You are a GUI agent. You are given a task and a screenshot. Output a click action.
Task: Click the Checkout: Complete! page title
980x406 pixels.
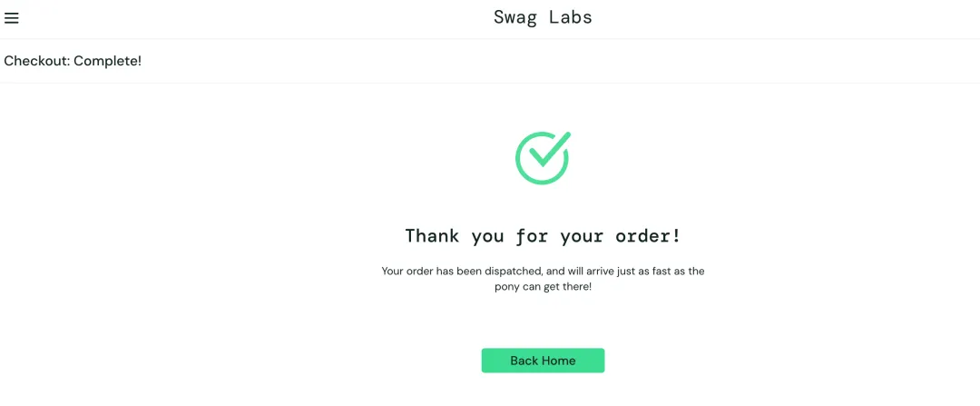pos(73,61)
